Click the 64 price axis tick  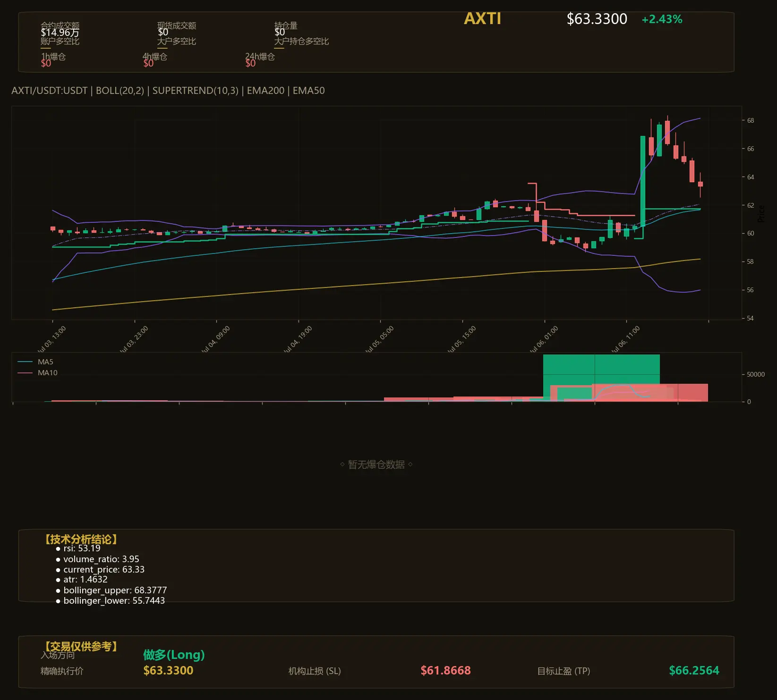pos(751,177)
